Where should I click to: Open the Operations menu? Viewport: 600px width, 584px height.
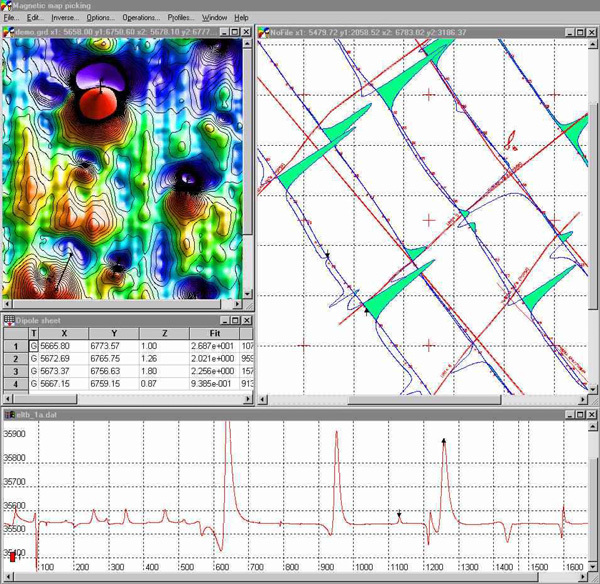(140, 18)
